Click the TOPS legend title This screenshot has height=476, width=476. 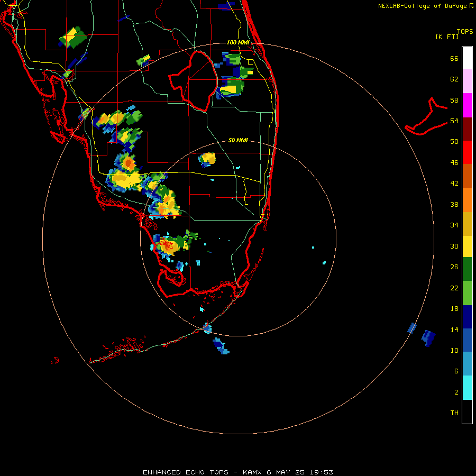[x=465, y=32]
